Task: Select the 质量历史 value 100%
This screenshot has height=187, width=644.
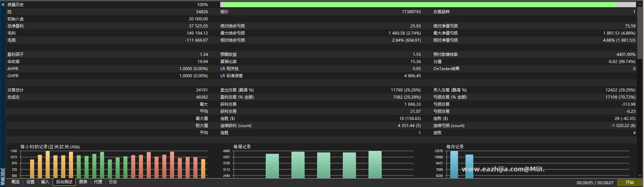Action: pyautogui.click(x=202, y=5)
